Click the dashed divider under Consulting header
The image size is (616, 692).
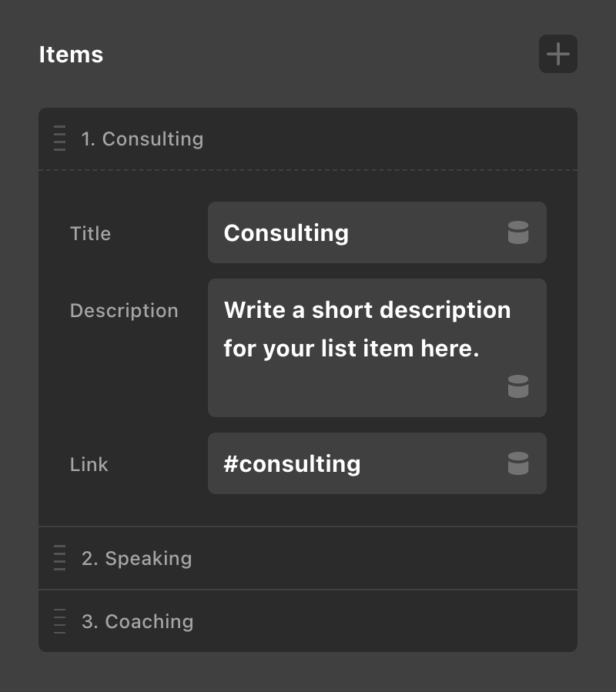(x=308, y=170)
